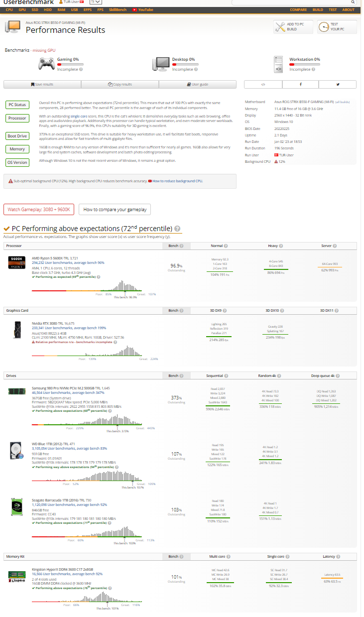The height and width of the screenshot is (617, 364).
Task: Click the Copy results button
Action: point(120,85)
